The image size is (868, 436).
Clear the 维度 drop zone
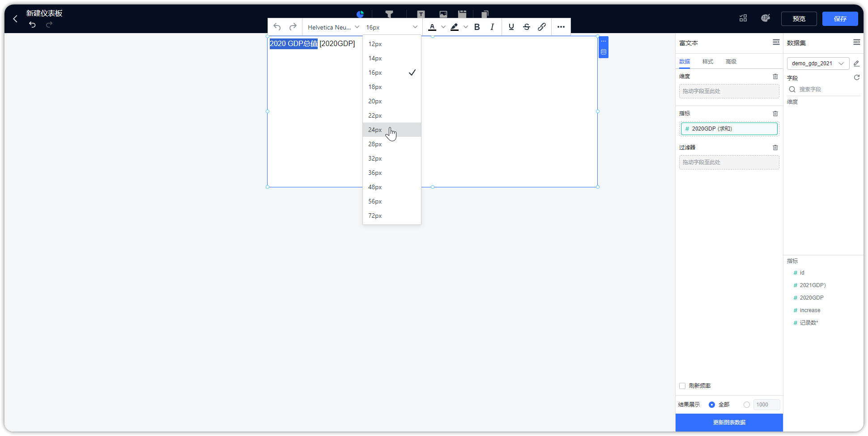coord(775,76)
